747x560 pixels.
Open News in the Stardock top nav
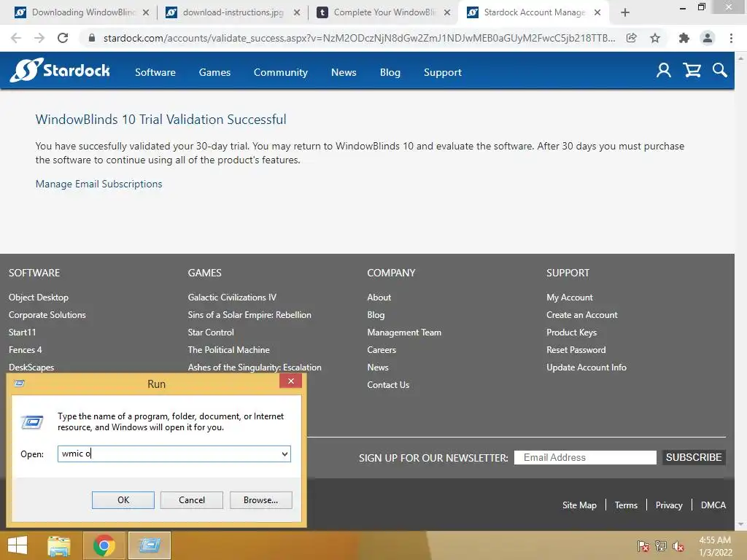tap(344, 72)
